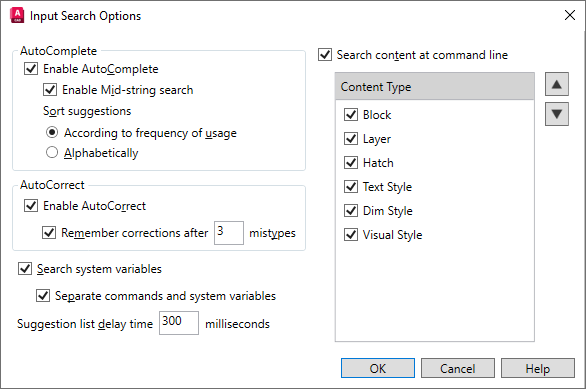This screenshot has height=389, width=586.
Task: Move content type up with arrow
Action: (x=556, y=84)
